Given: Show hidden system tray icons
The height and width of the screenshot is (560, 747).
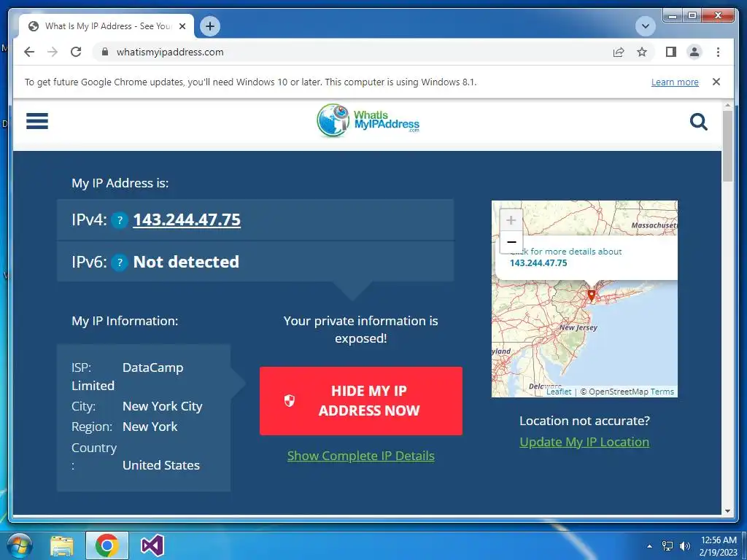Looking at the screenshot, I should (x=649, y=546).
